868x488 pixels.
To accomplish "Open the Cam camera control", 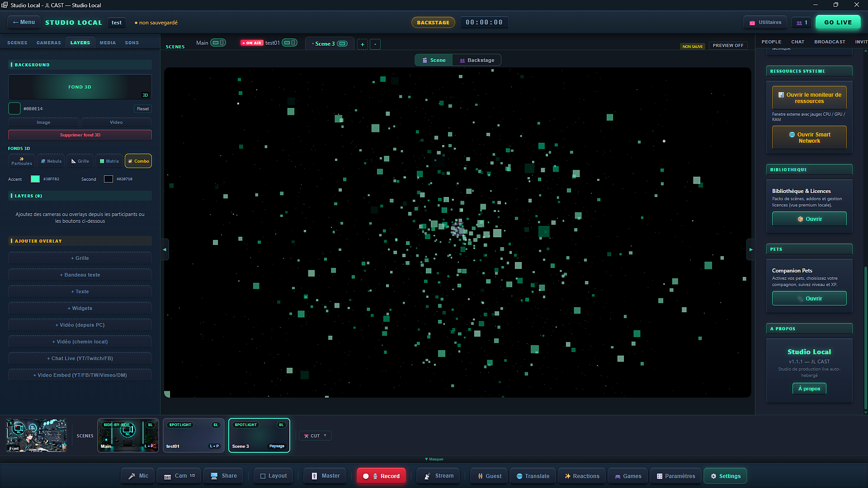I will 179,476.
